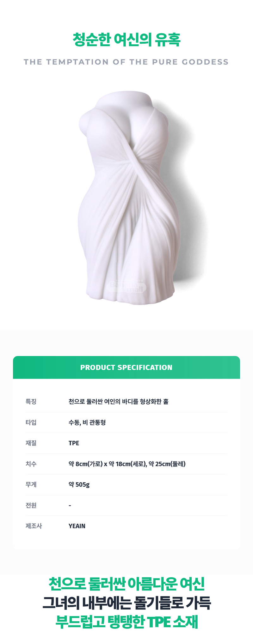This screenshot has height=644, width=253.
Task: Select the 전원 row label
Action: (31, 505)
